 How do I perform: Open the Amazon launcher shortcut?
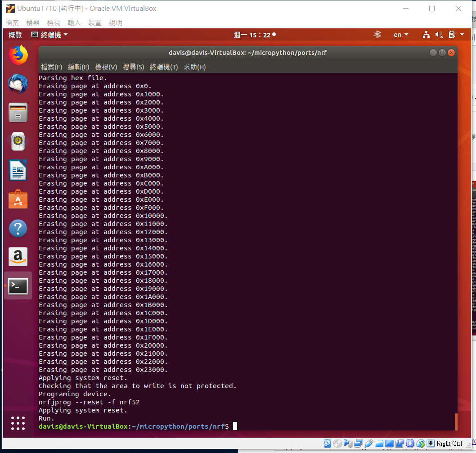pos(18,257)
